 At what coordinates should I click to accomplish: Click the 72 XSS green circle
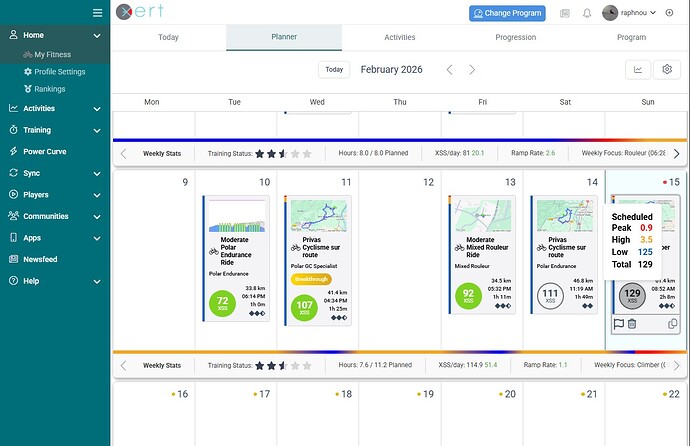point(223,303)
